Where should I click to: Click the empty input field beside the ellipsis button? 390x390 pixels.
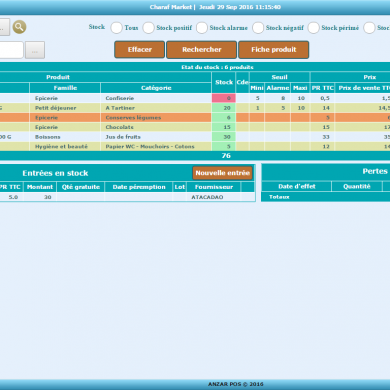point(11,50)
